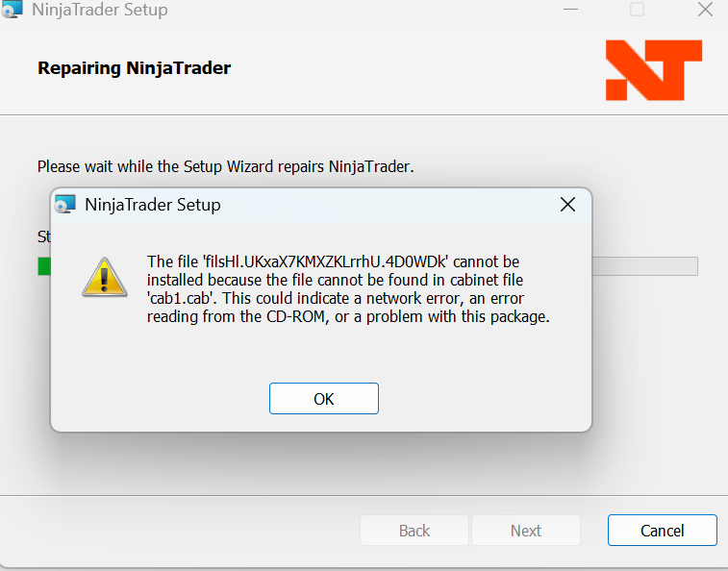Click OK in the error dialog
This screenshot has width=728, height=571.
[x=323, y=398]
